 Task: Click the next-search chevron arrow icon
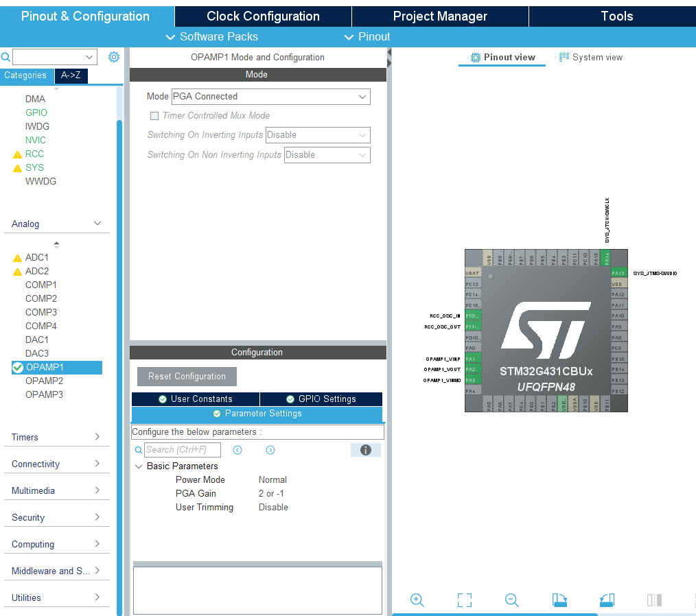pyautogui.click(x=270, y=450)
